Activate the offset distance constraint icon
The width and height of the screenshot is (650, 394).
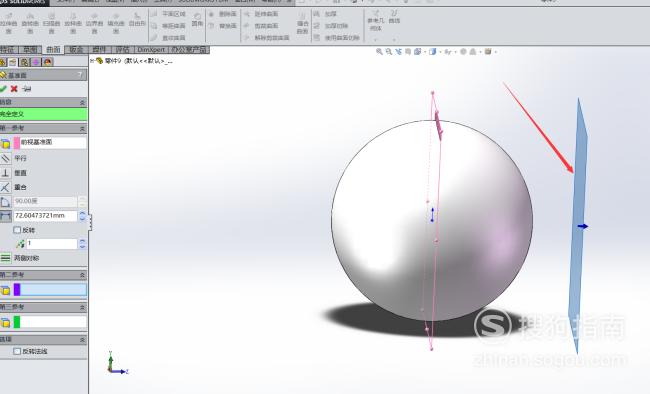pyautogui.click(x=5, y=216)
